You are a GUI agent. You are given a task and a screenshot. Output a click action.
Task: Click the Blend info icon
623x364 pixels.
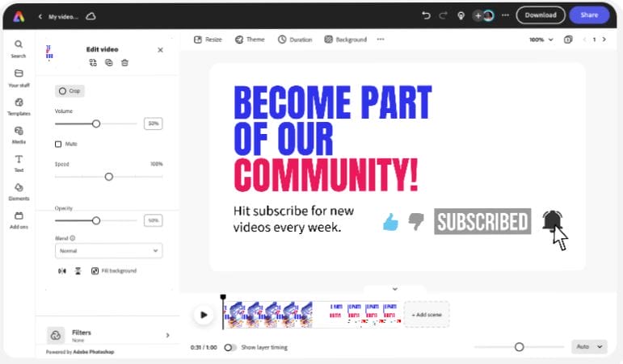[73, 238]
